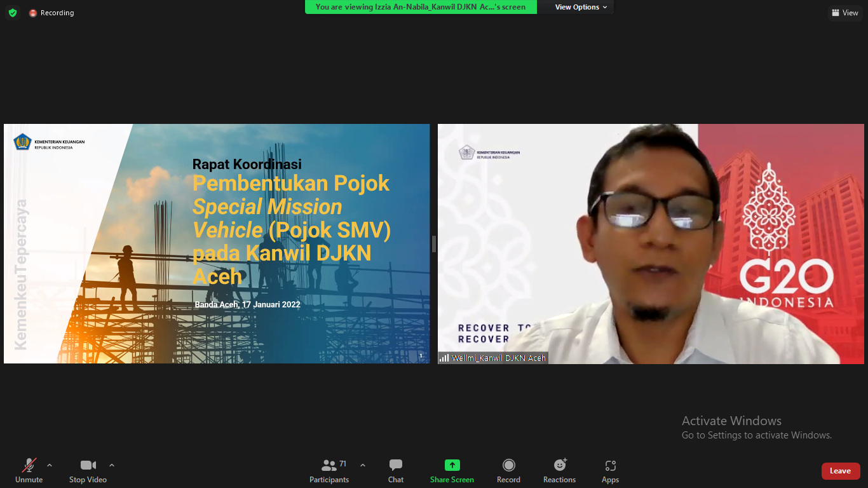Stop Video camera toggle
Screen dimensions: 868x488
[x=88, y=471]
